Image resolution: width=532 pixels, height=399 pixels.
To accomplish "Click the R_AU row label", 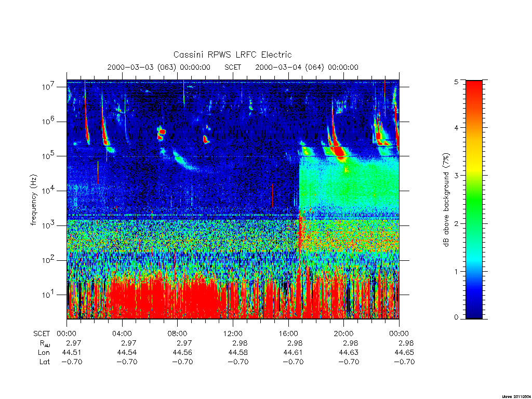I will (x=45, y=343).
